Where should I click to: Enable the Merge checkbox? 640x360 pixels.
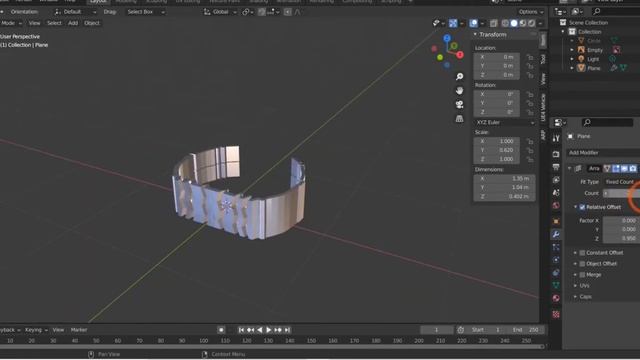click(x=582, y=275)
